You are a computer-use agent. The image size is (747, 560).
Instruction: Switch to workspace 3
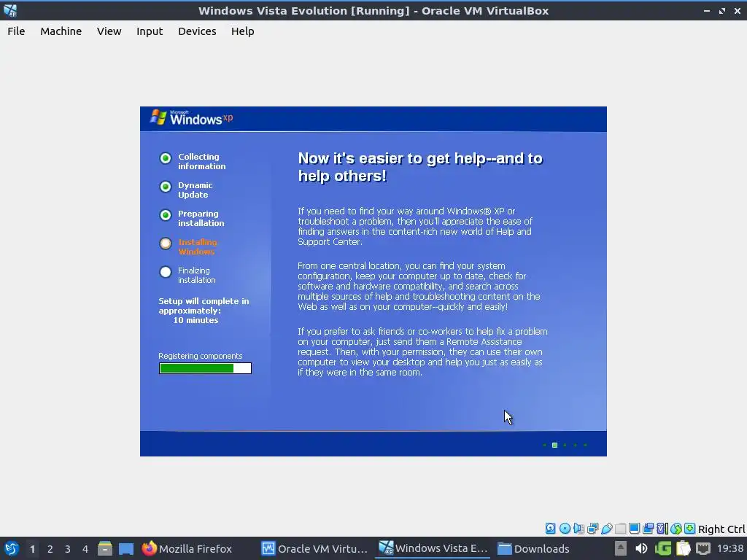tap(68, 549)
